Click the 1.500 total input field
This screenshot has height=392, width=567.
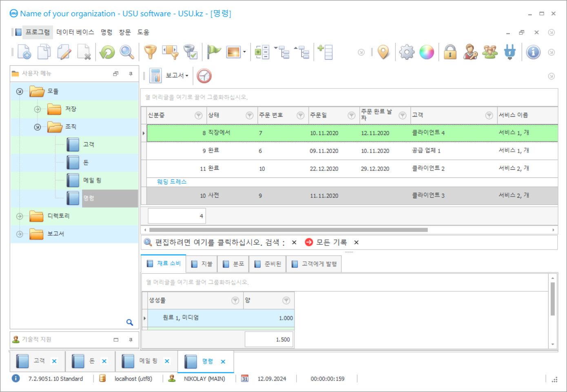point(269,339)
